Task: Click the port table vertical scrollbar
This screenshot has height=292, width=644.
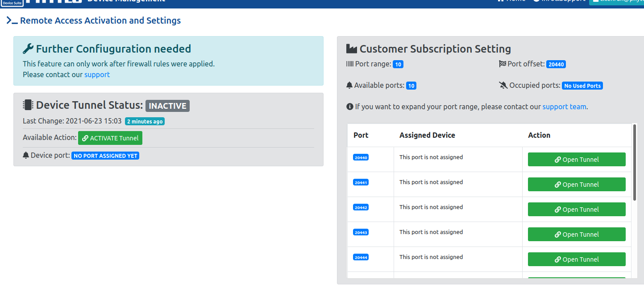Action: pyautogui.click(x=635, y=162)
